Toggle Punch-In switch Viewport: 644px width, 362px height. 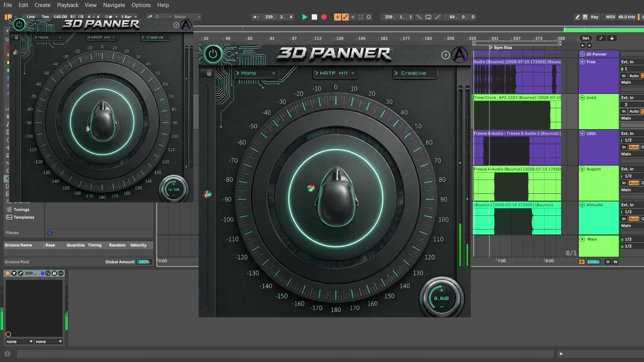(419, 17)
